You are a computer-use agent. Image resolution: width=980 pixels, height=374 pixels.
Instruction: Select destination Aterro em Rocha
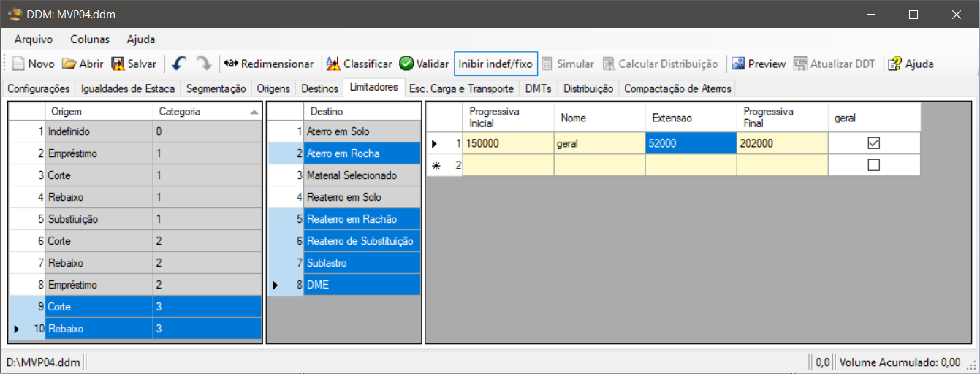(x=362, y=153)
